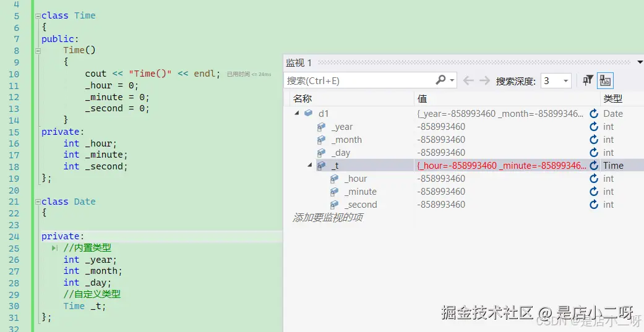Collapse class Time code block

[38, 16]
